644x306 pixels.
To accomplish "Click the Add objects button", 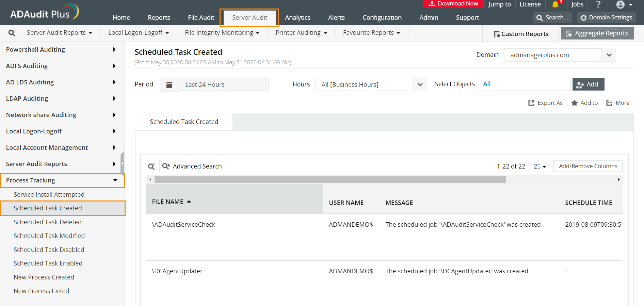I will pyautogui.click(x=589, y=84).
